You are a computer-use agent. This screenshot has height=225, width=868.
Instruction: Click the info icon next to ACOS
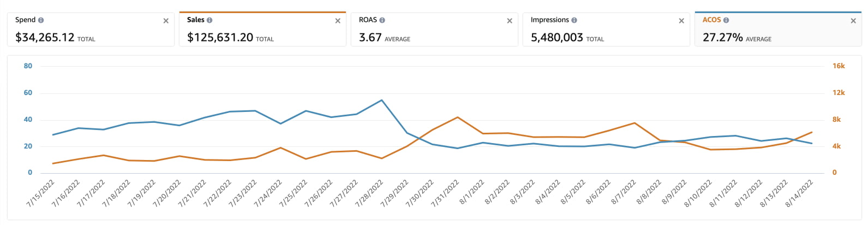tap(726, 20)
